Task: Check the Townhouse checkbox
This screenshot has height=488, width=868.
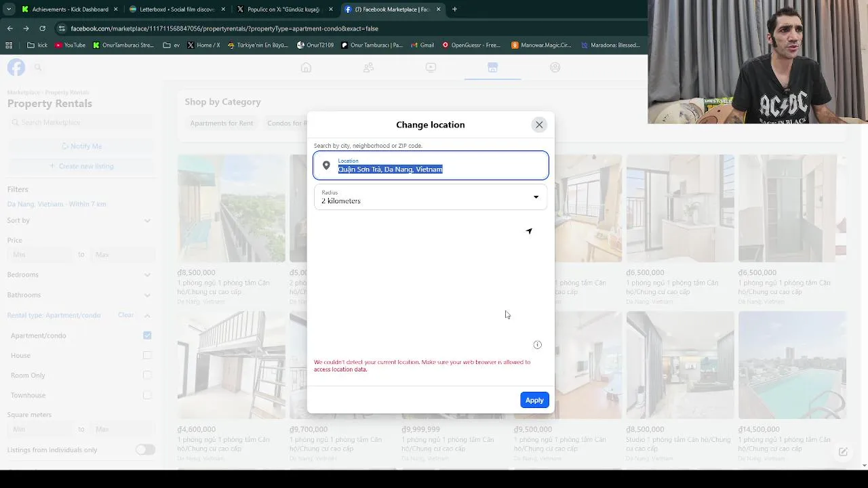Action: click(x=147, y=395)
